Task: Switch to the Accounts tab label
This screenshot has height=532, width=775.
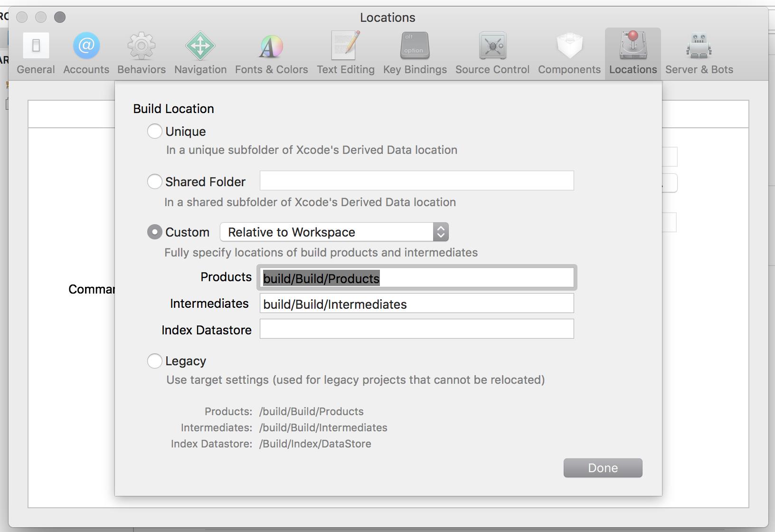Action: tap(86, 69)
